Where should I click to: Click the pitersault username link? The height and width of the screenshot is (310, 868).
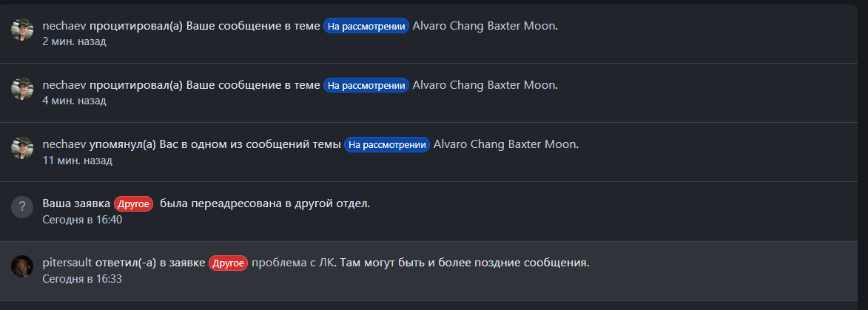[x=67, y=263]
